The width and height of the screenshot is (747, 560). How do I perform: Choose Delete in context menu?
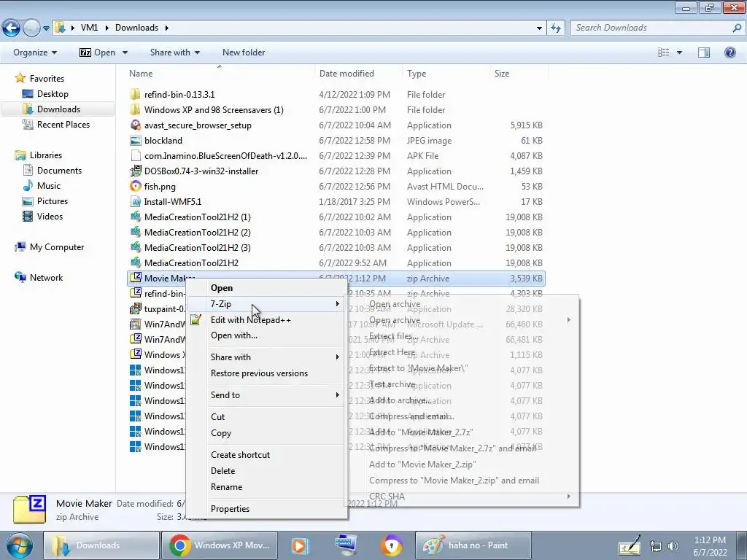point(222,471)
